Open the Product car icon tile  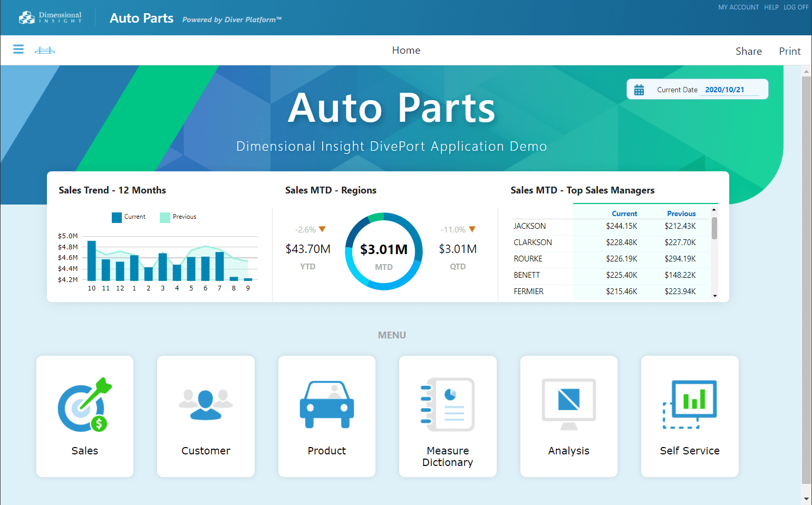tap(327, 404)
